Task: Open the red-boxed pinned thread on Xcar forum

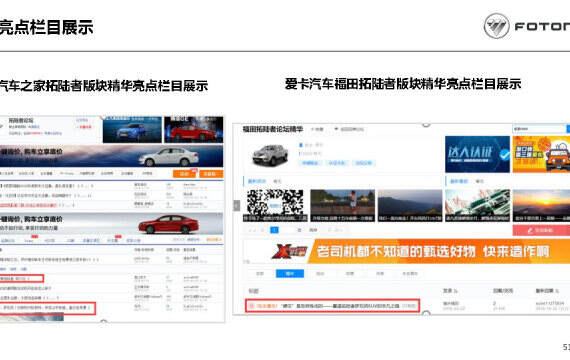Action: coord(332,306)
